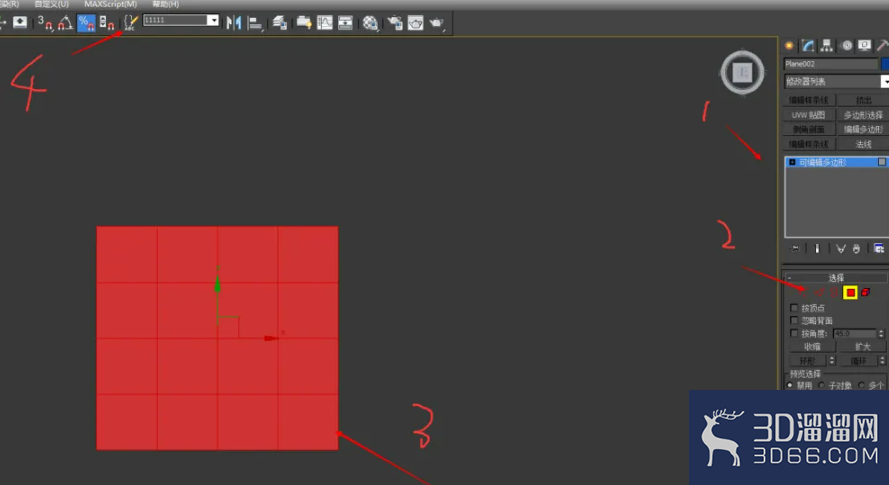Screen dimensions: 889x485
Task: Click the Render Production teapot icon
Action: pyautogui.click(x=437, y=23)
